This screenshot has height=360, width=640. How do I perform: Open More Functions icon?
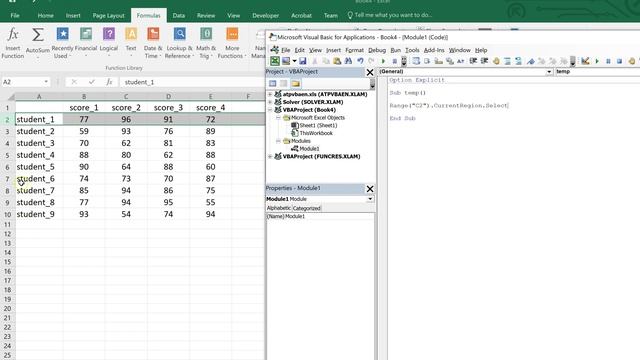click(x=232, y=34)
